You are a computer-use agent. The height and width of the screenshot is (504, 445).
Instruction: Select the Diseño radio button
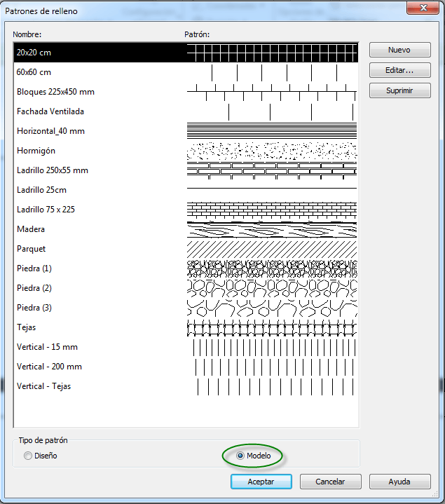(28, 456)
